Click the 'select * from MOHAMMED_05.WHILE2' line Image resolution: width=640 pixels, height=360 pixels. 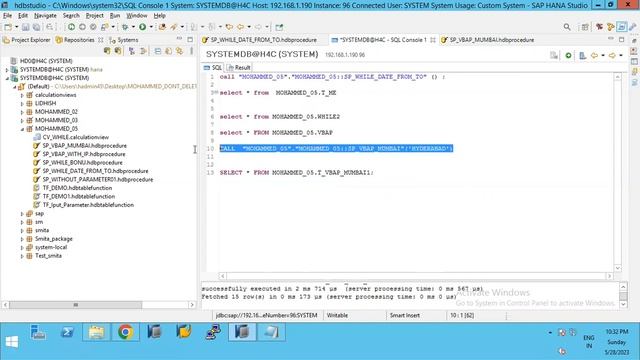pos(280,117)
